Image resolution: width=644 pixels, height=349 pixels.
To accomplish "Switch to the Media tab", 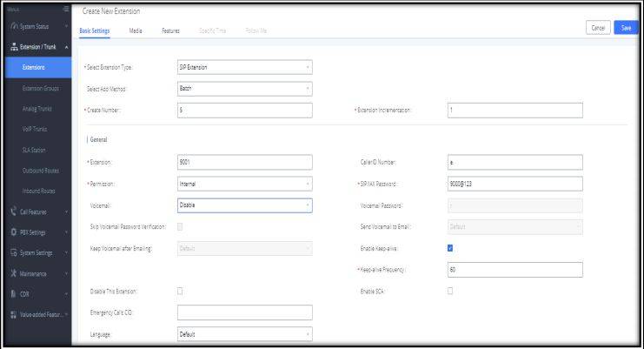I will click(x=136, y=30).
